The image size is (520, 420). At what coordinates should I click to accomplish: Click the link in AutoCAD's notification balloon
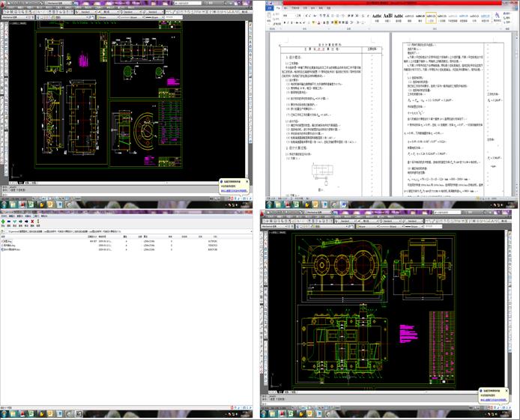click(232, 192)
